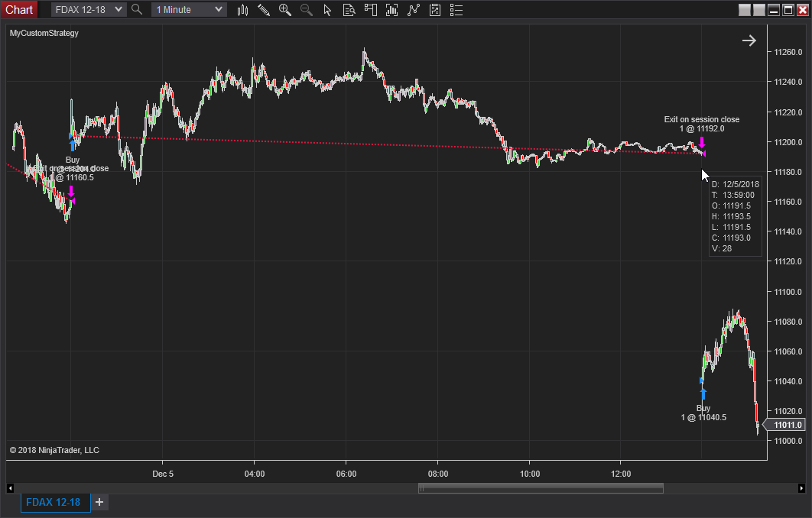Maximize the chart window
The height and width of the screenshot is (518, 812).
click(788, 10)
